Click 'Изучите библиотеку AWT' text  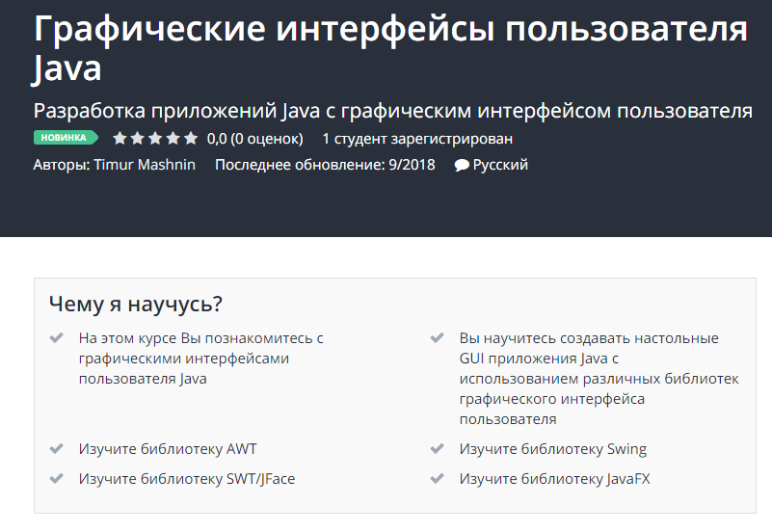coord(168,449)
